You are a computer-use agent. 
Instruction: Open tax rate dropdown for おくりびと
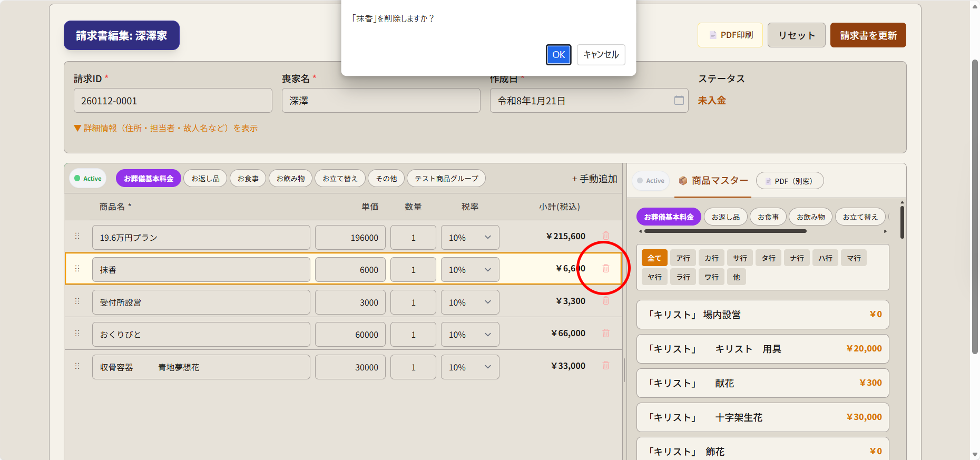click(x=469, y=335)
